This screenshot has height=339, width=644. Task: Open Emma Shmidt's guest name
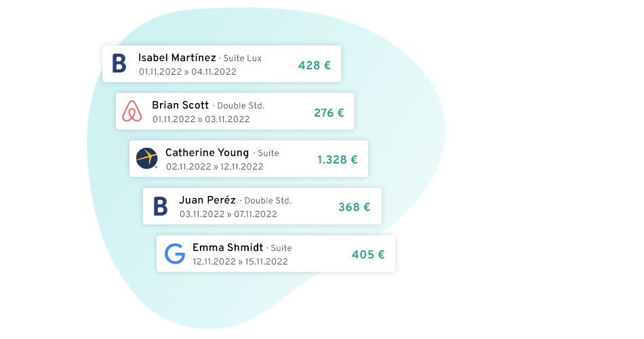pos(228,247)
